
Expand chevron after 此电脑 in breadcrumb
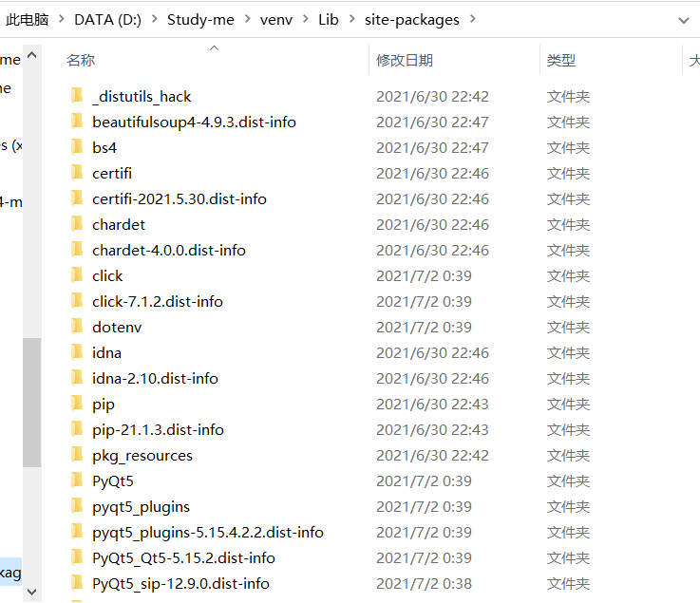62,19
